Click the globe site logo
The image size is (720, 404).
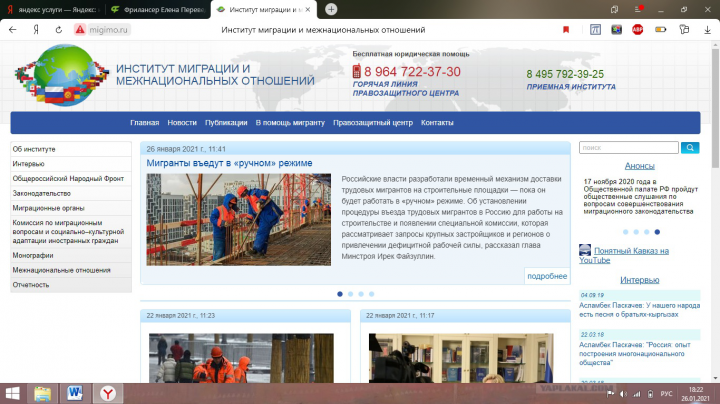[62, 75]
